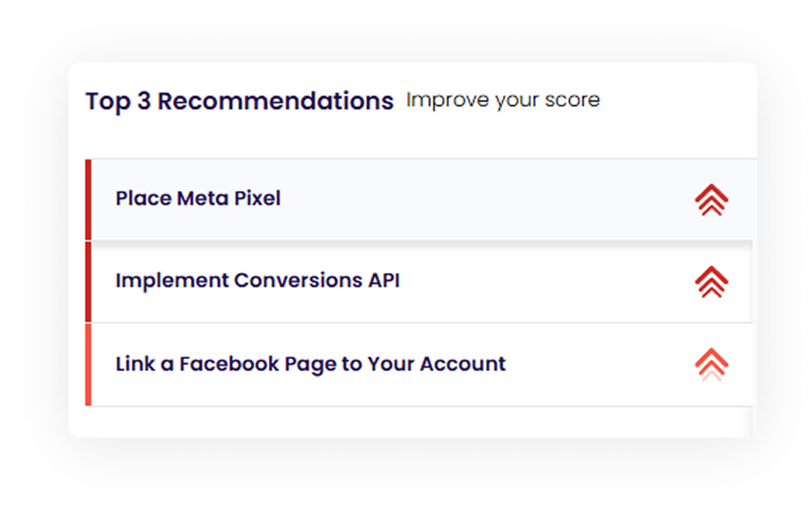Viewport: 812px width, 512px height.
Task: Click the priority arrows beside Place Meta Pixel
Action: pos(711,200)
